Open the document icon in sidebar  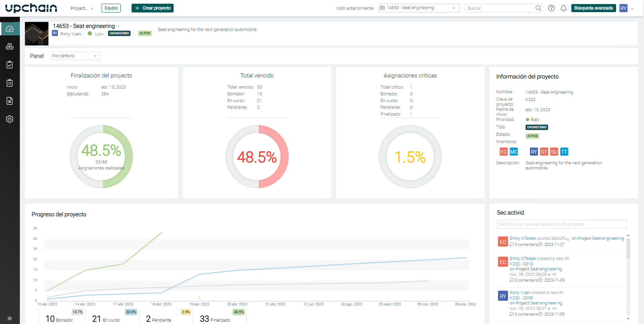tap(10, 101)
